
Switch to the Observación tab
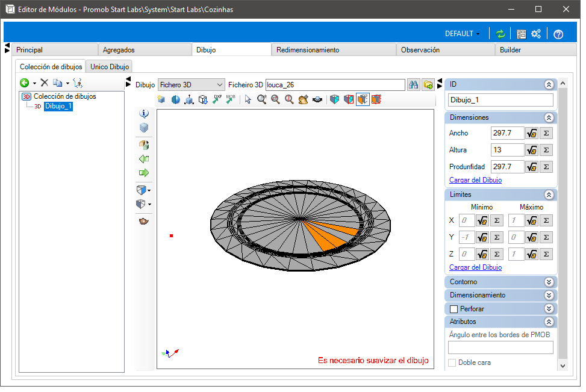(446, 50)
